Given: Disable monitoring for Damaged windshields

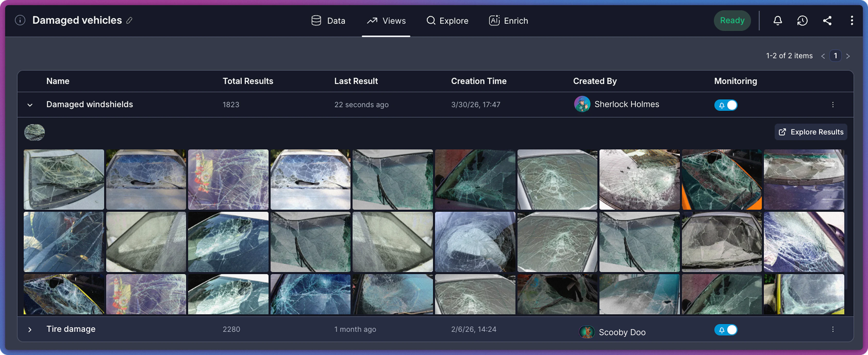Looking at the screenshot, I should (x=726, y=105).
